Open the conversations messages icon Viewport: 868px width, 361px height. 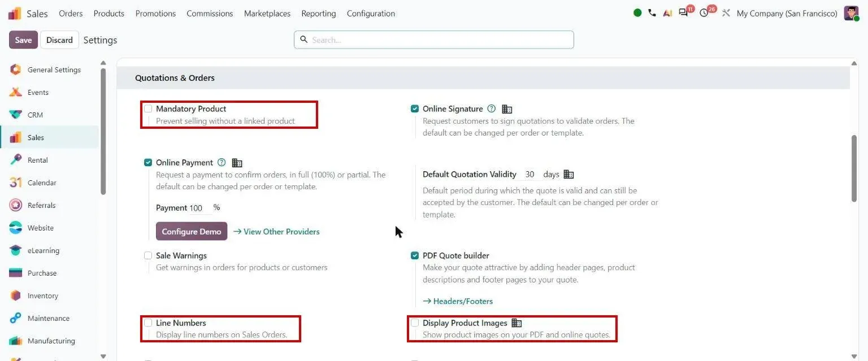[683, 13]
